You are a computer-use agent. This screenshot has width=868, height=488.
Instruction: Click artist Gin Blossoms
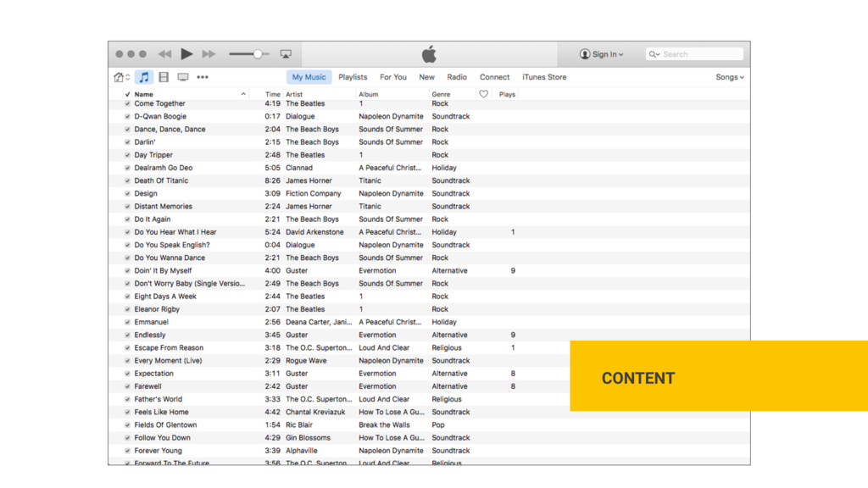[x=308, y=438]
